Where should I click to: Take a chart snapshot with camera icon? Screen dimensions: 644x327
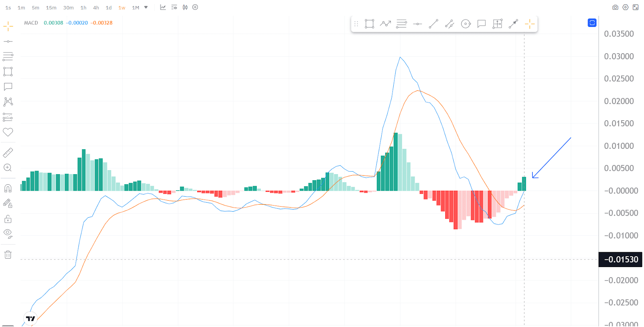pos(615,7)
